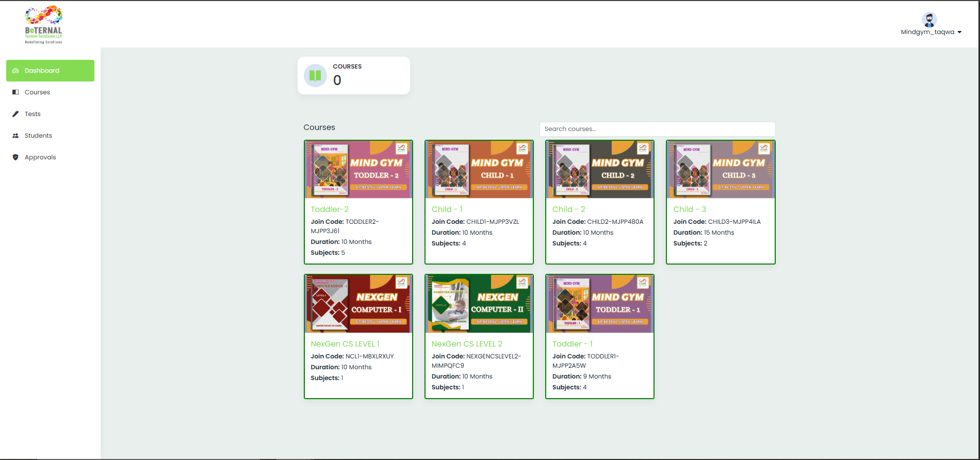
Task: Open the Child - 2 course title link
Action: [x=569, y=209]
